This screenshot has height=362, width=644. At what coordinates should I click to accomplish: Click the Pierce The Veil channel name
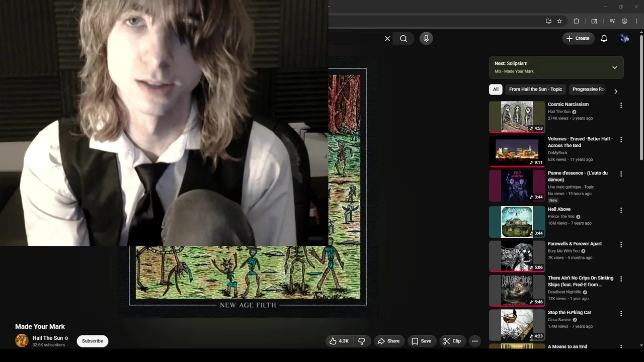[561, 217]
